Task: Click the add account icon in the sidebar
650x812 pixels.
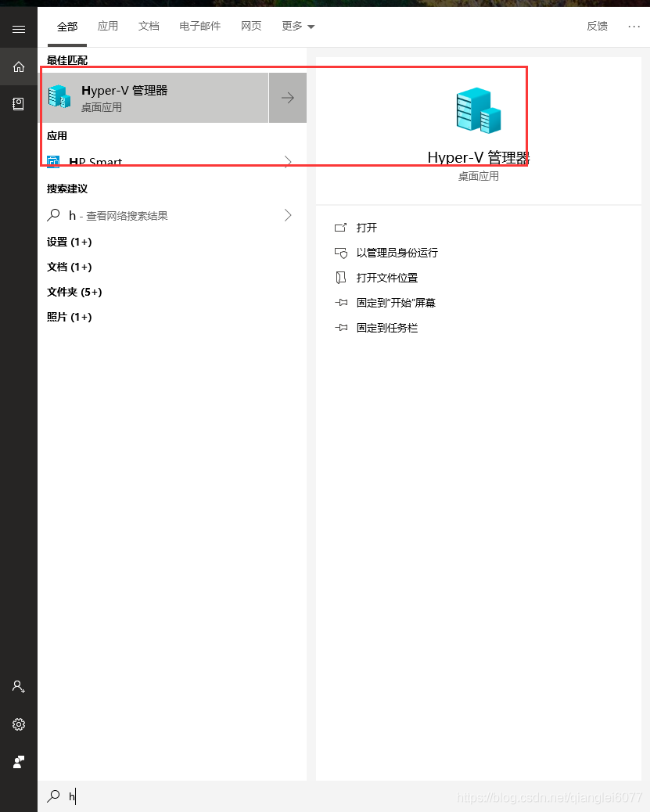Action: point(19,687)
